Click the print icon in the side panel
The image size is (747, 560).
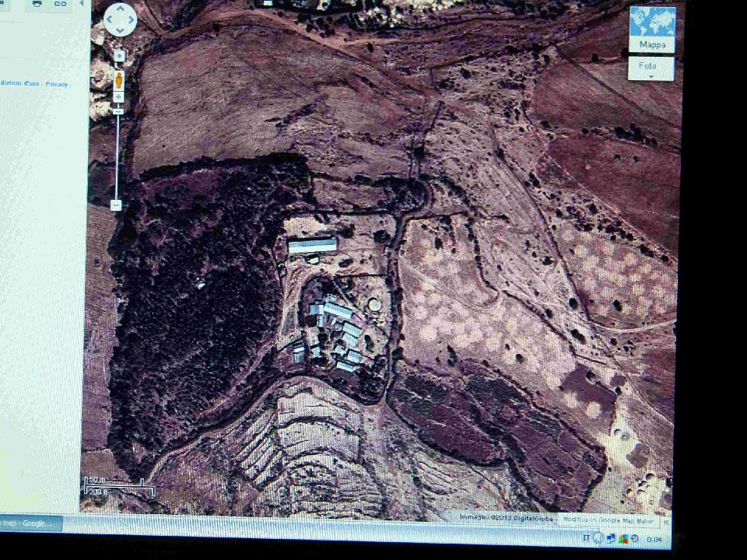[37, 5]
